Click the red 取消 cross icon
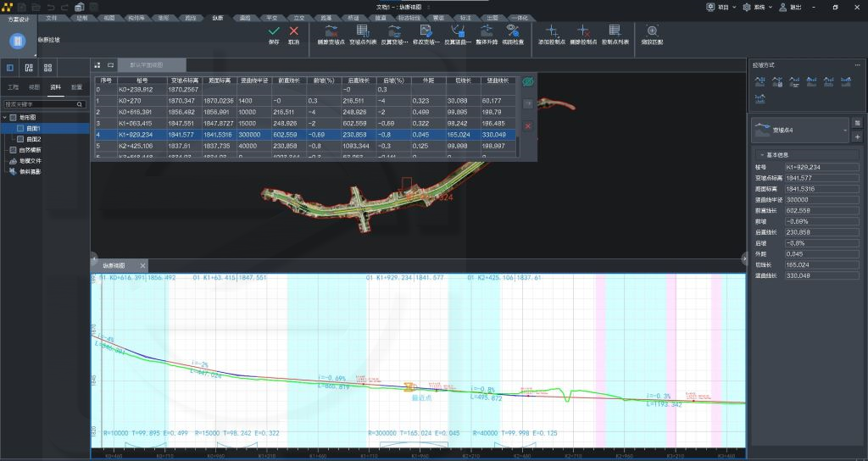 [294, 31]
